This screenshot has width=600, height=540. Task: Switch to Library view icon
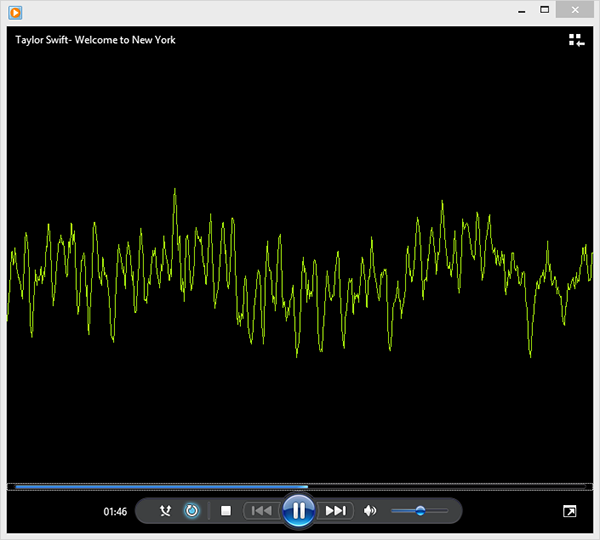click(x=576, y=40)
